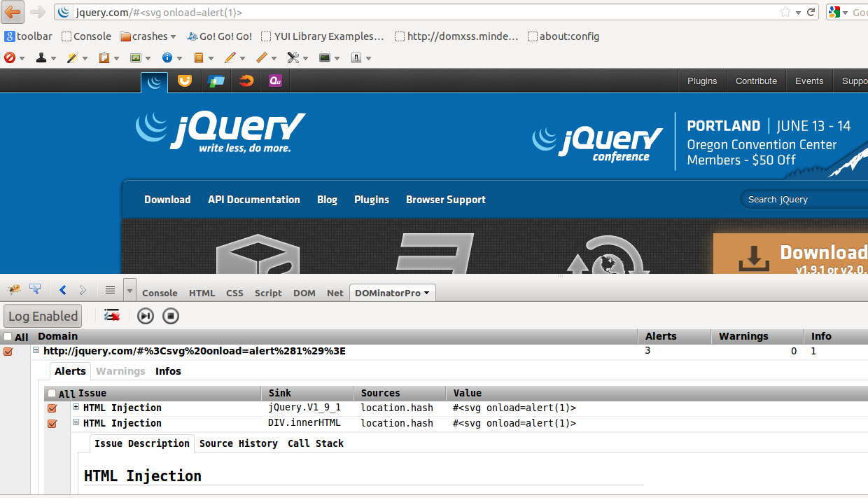Open API Documentation in navigation

click(x=253, y=200)
